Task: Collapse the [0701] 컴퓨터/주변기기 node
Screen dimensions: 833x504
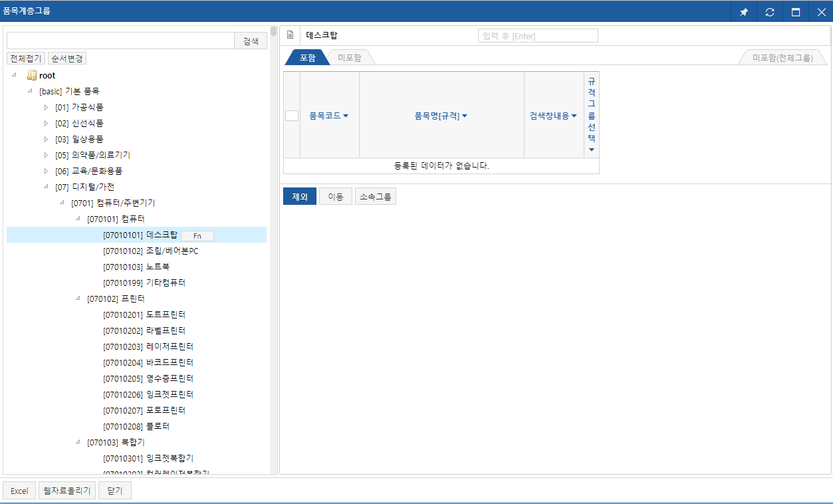Action: click(x=62, y=202)
